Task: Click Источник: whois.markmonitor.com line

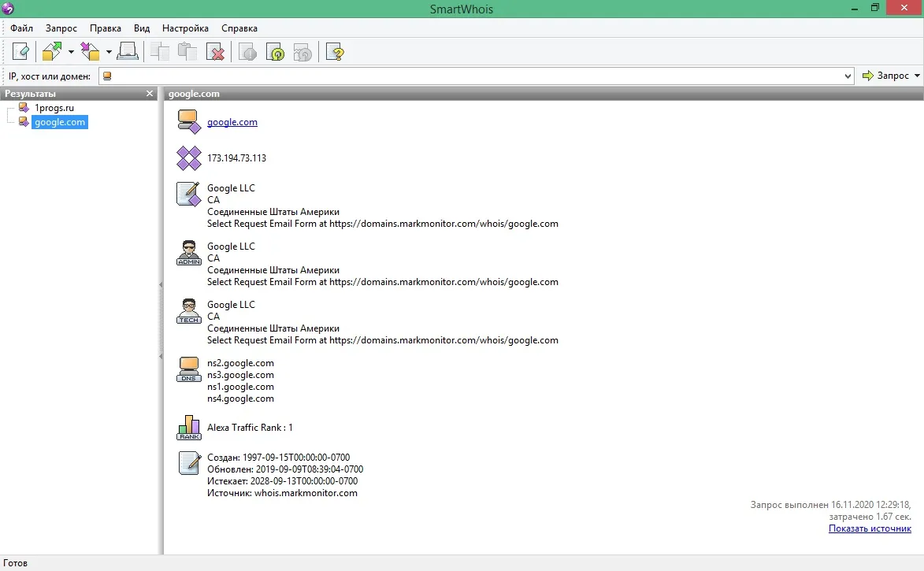Action: [x=282, y=492]
